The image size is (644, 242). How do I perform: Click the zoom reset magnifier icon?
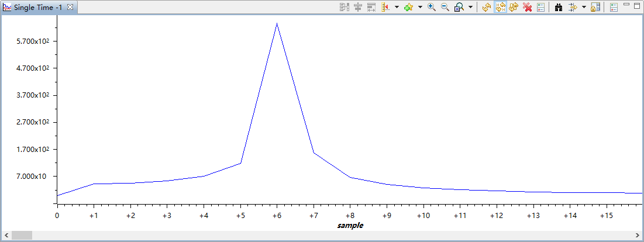pos(459,7)
